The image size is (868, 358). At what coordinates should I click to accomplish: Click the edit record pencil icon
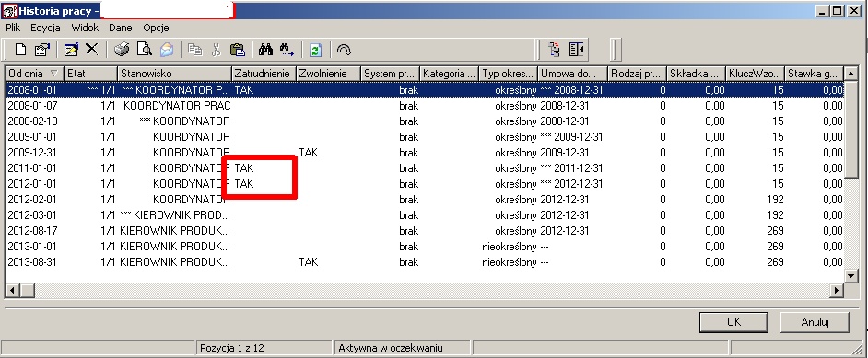click(x=71, y=50)
